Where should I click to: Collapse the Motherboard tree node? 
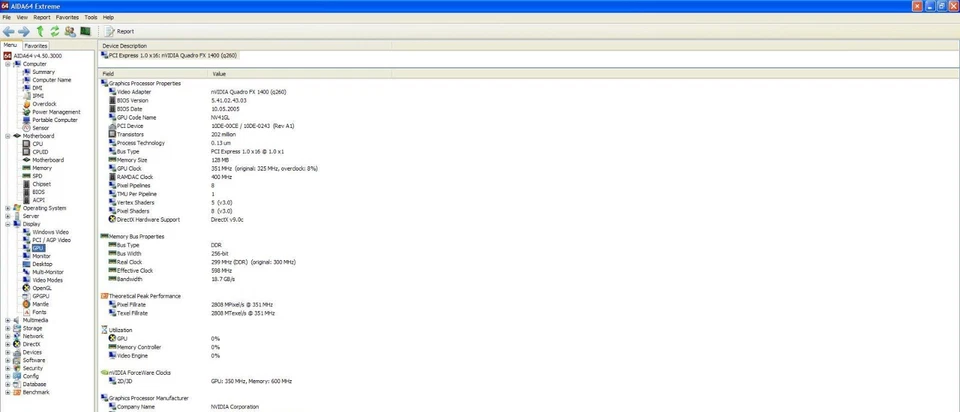tap(8, 136)
